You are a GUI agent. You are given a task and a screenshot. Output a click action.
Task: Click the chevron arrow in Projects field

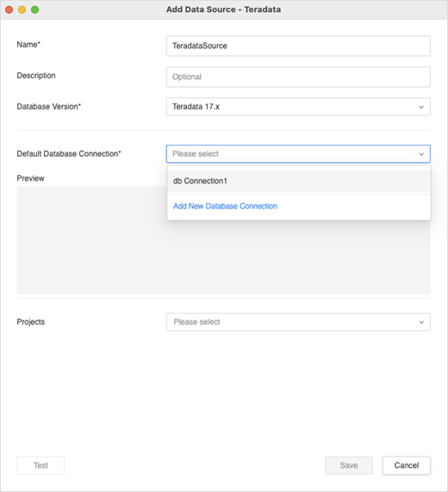tap(421, 322)
